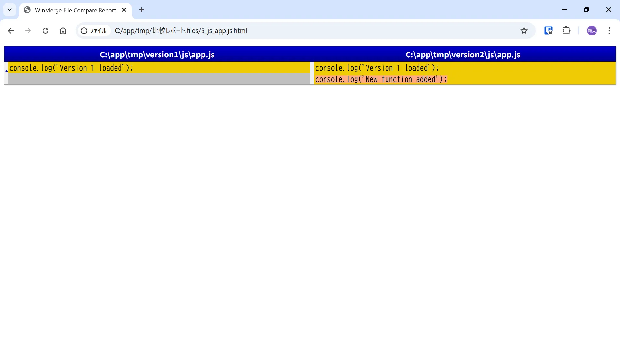Open the blue shield extension icon
Viewport: 620px width, 364px height.
coord(548,31)
